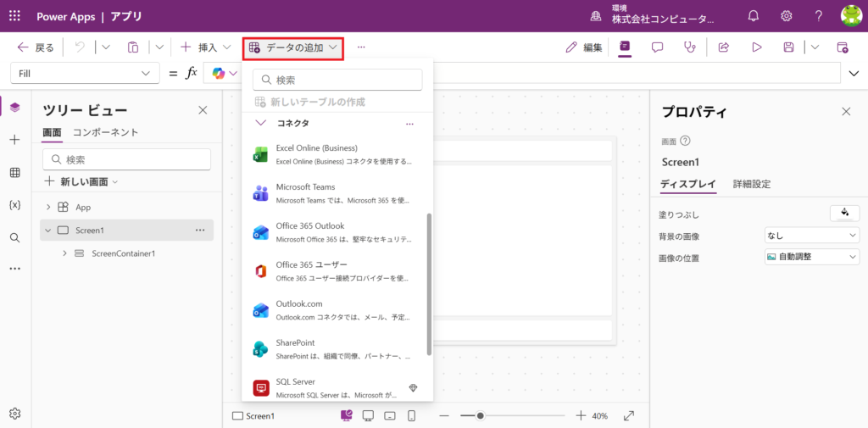Expand the ScreenContainer1 node
The width and height of the screenshot is (868, 428).
coord(64,253)
